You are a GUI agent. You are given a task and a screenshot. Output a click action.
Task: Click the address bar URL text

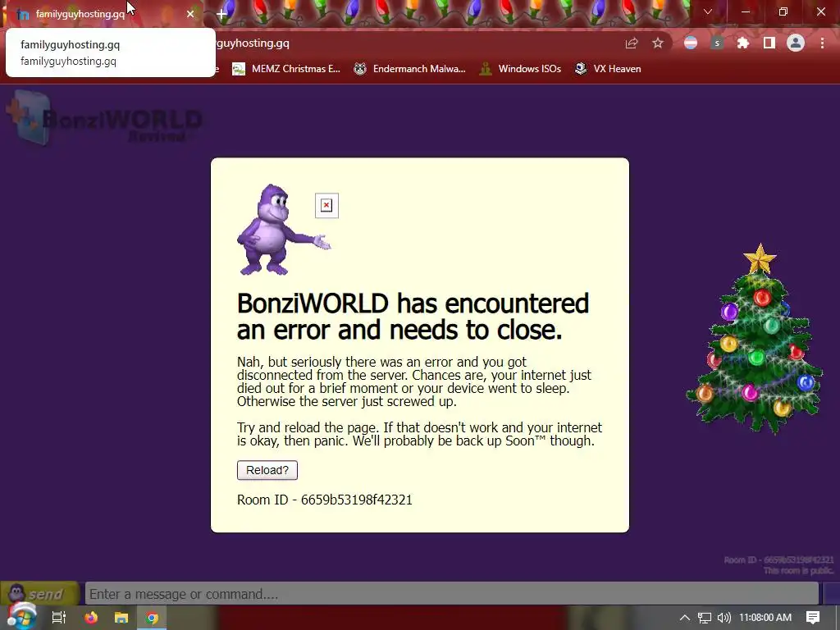coord(253,43)
